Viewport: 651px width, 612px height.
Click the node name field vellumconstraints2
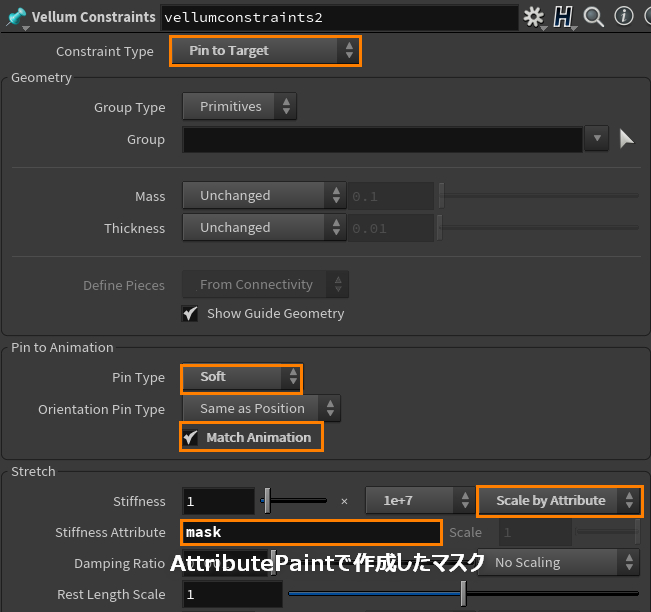click(340, 17)
